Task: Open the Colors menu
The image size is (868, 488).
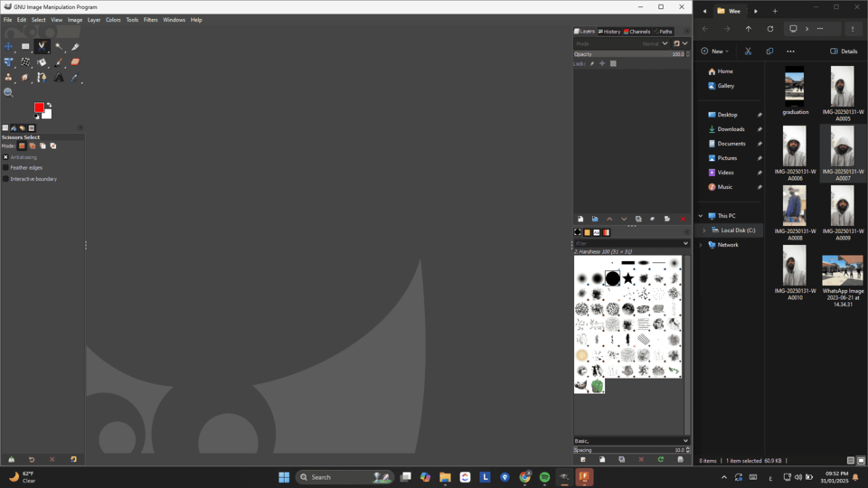Action: click(113, 20)
